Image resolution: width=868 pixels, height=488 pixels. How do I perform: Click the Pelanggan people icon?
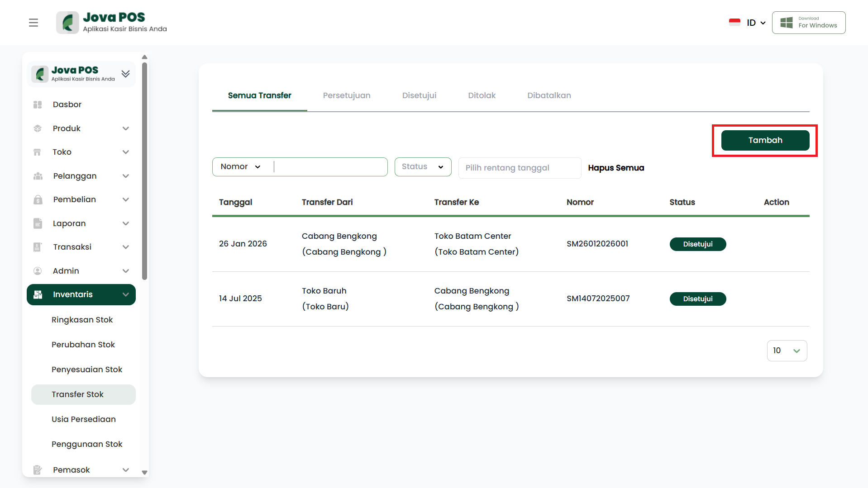point(38,176)
